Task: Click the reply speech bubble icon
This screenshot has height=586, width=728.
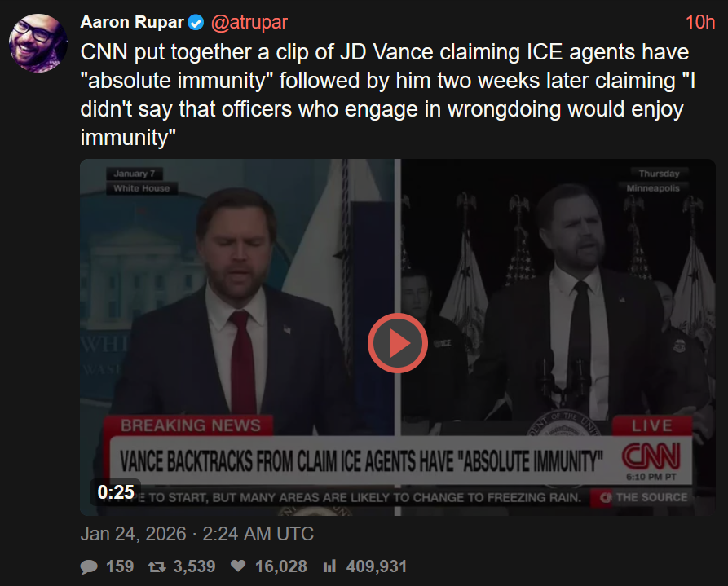Action: point(89,566)
